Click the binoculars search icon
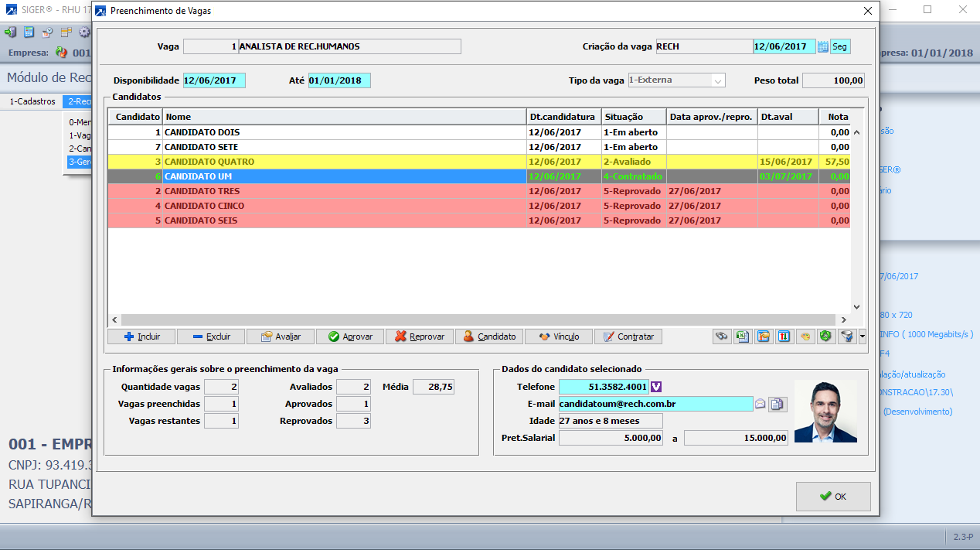This screenshot has height=550, width=980. [722, 336]
